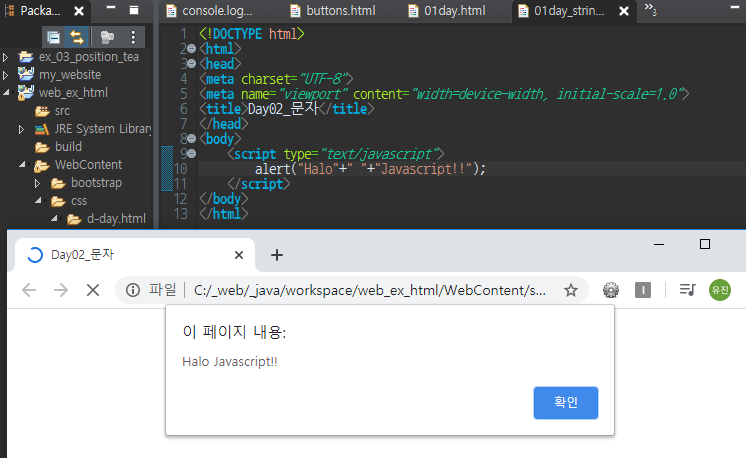Image resolution: width=746 pixels, height=458 pixels.
Task: Minimize the editor area
Action: [735, 8]
